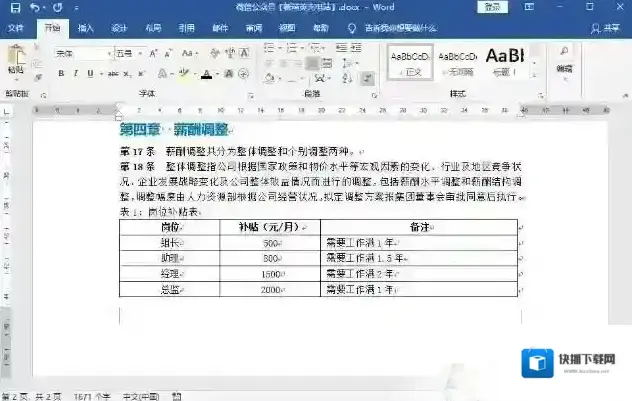The width and height of the screenshot is (632, 401).
Task: Click the red font color swatch
Action: [x=206, y=73]
